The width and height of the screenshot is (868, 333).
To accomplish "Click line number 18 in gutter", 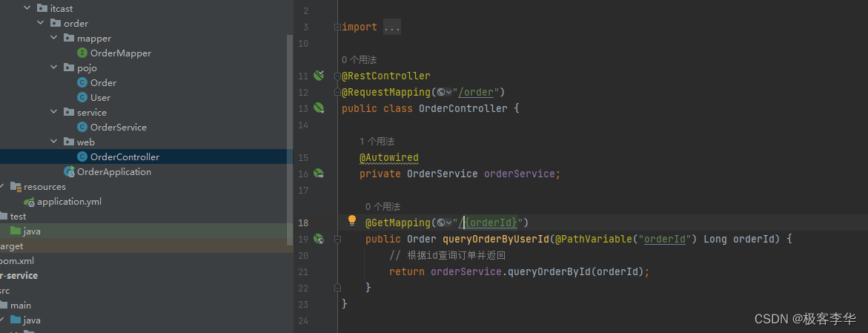I will click(303, 222).
